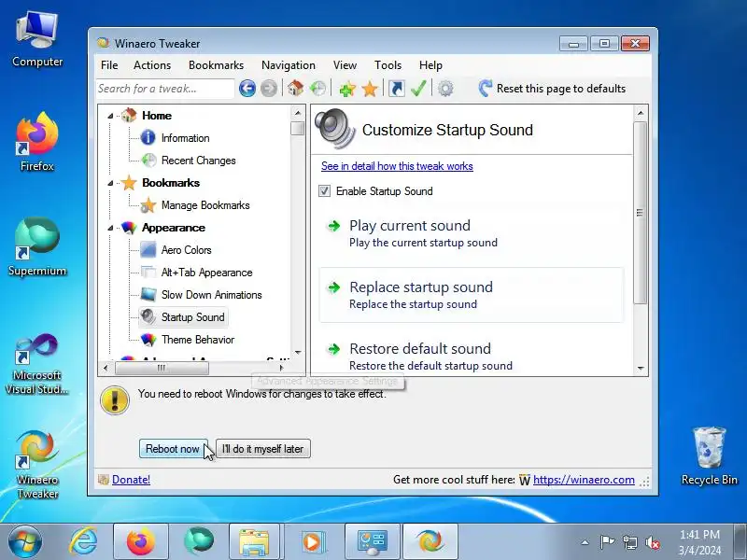
Task: Click the tree pane scroll down arrow
Action: click(x=298, y=353)
